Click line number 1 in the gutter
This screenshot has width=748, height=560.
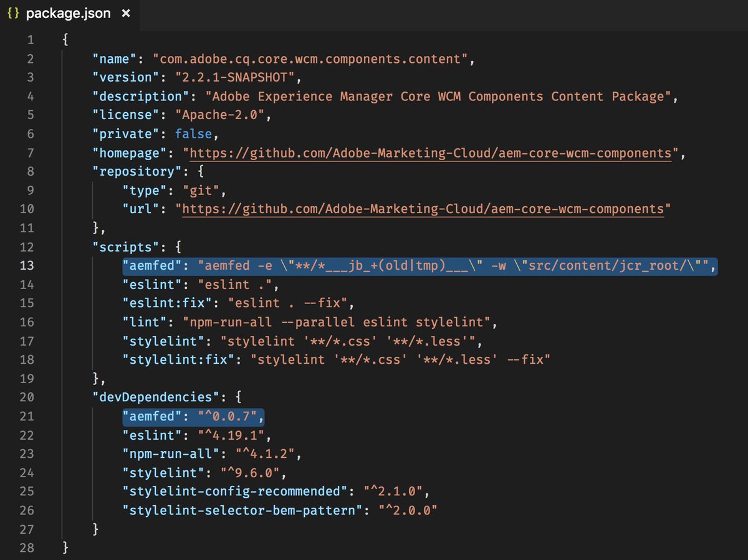(x=31, y=40)
